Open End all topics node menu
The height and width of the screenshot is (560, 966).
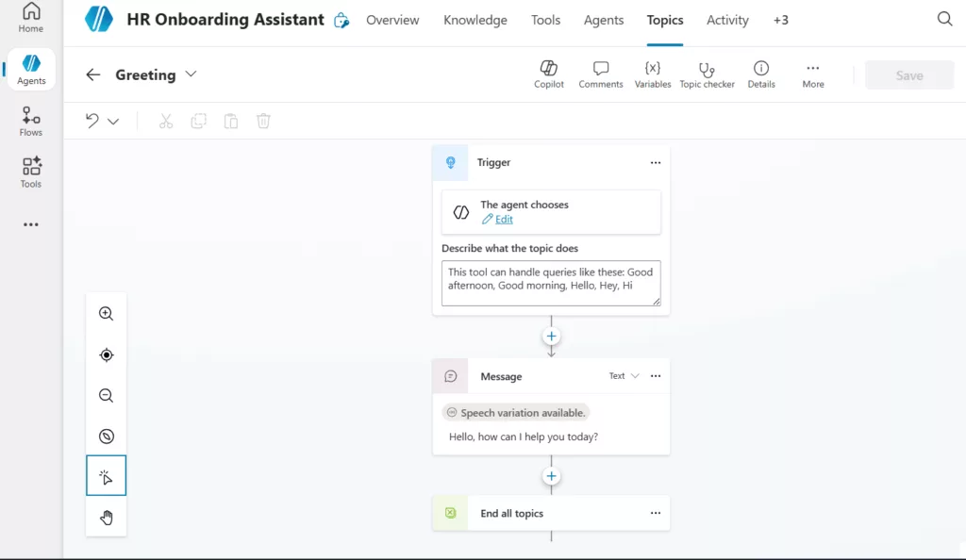click(x=656, y=513)
